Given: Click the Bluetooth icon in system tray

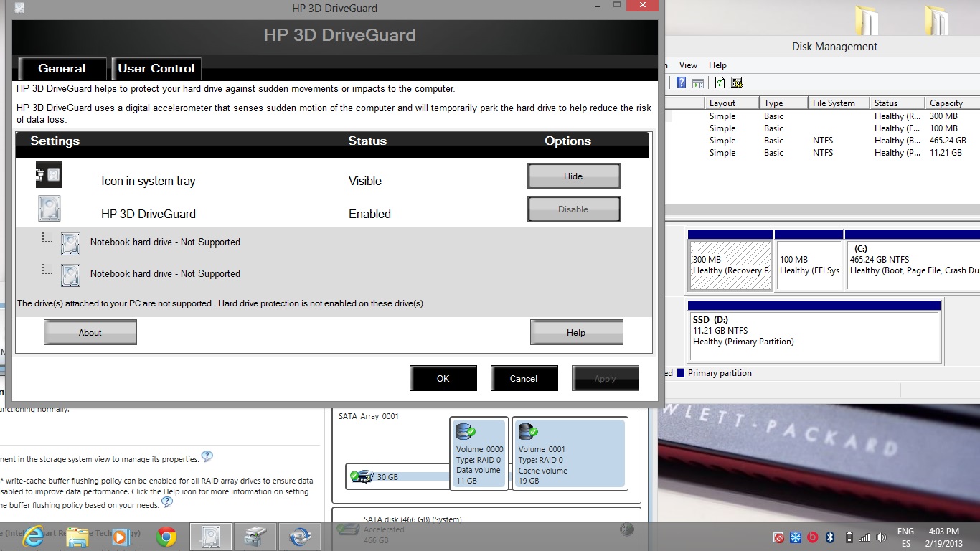Looking at the screenshot, I should 830,537.
